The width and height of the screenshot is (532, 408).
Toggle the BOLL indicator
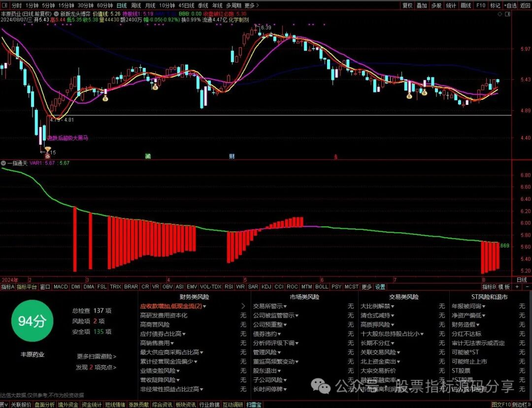321,287
